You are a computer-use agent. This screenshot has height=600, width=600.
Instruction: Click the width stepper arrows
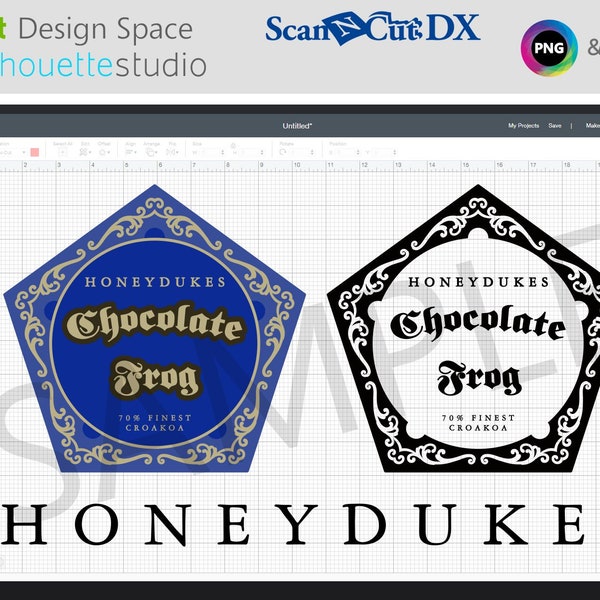click(x=222, y=152)
